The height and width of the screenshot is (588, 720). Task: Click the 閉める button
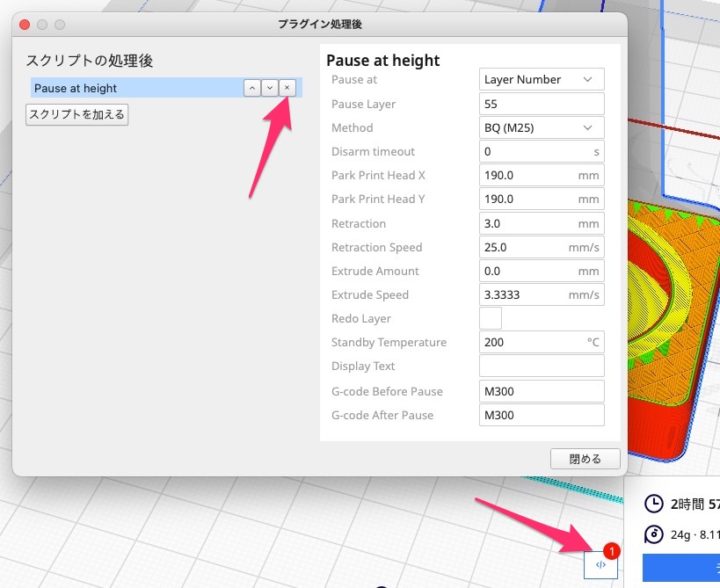click(585, 459)
